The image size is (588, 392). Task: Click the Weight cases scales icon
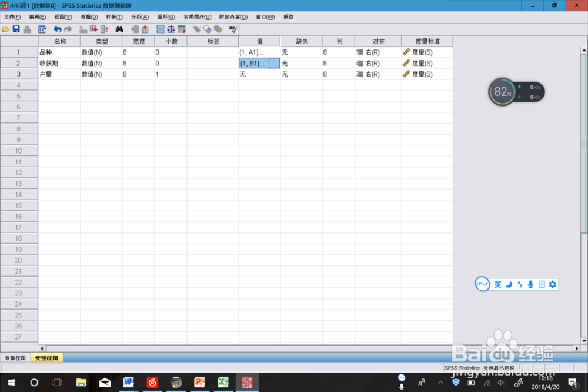[171, 29]
